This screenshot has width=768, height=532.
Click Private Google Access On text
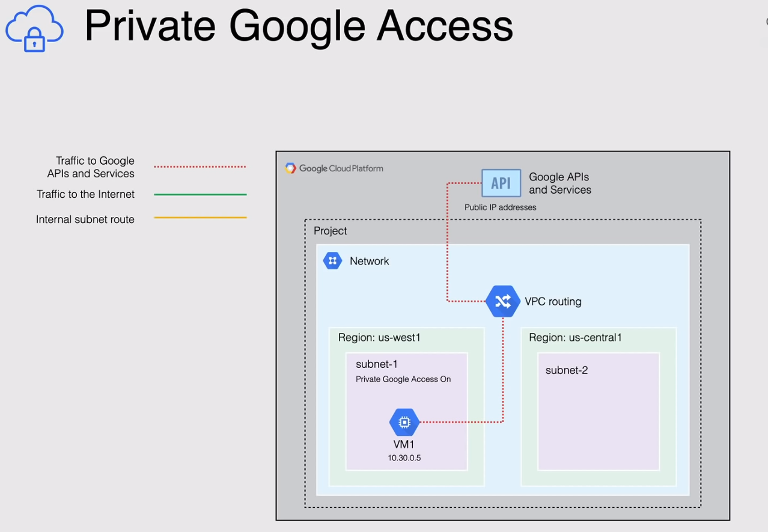click(x=403, y=379)
